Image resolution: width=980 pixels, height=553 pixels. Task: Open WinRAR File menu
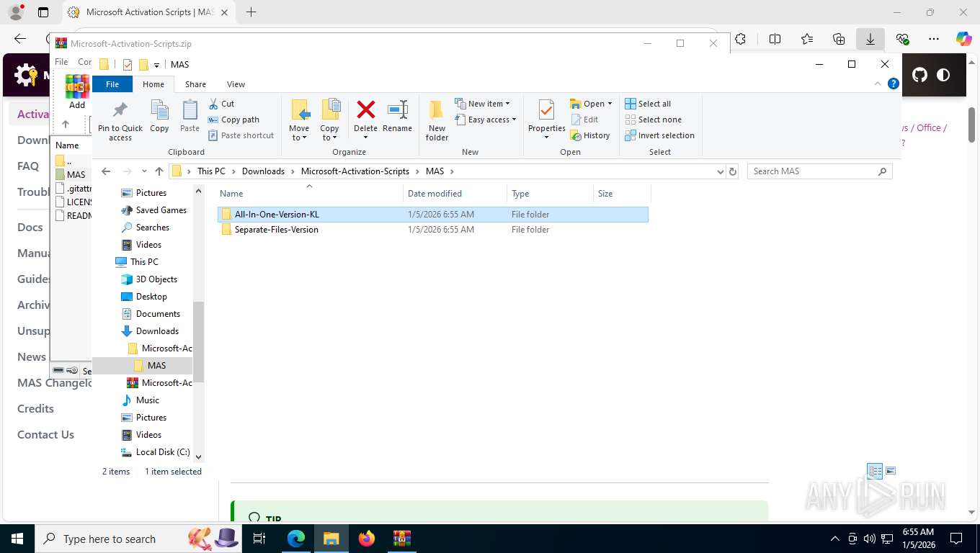point(61,62)
